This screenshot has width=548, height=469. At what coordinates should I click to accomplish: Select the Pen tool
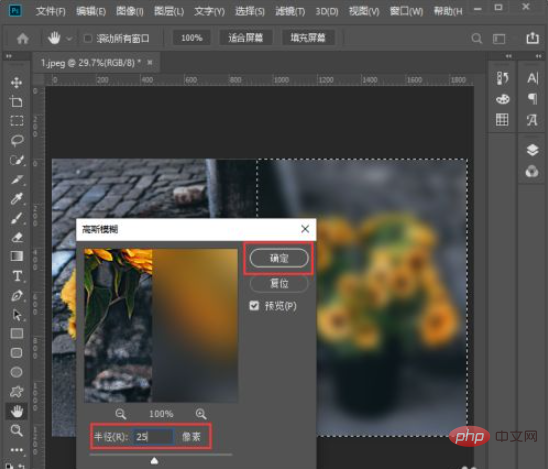click(16, 296)
